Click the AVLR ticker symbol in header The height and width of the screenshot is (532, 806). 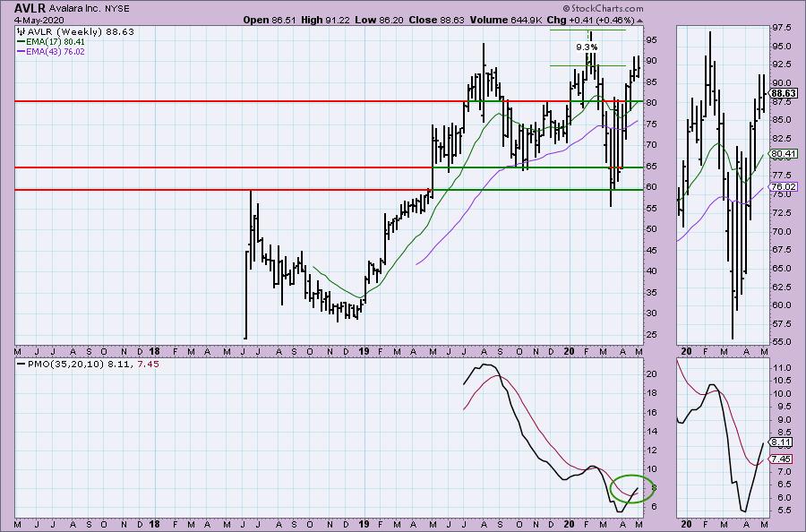(30, 8)
